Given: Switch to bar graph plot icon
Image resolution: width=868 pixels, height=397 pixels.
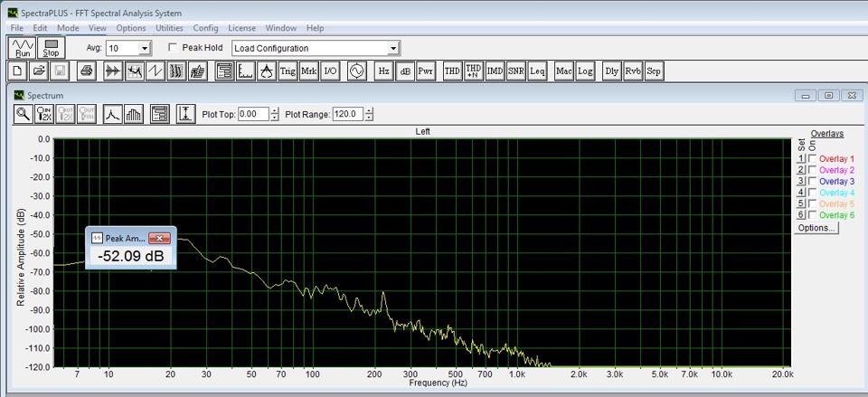Looking at the screenshot, I should (x=134, y=114).
